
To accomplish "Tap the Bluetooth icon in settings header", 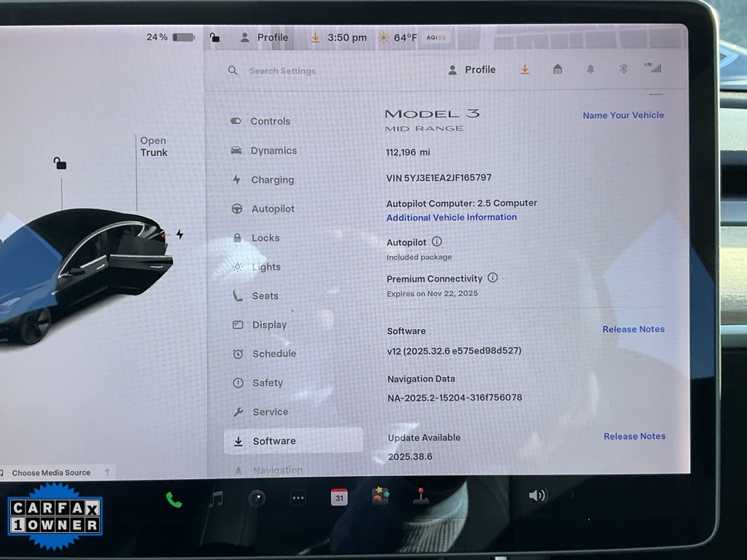I will click(623, 69).
